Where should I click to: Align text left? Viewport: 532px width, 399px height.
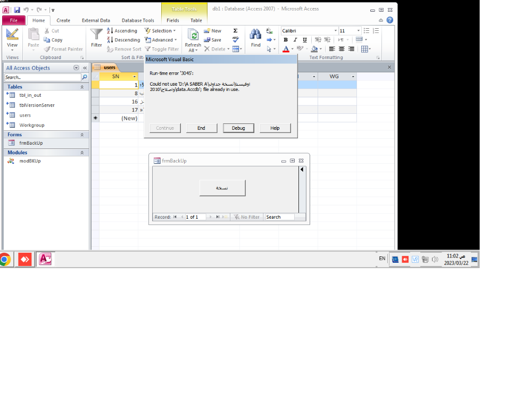pyautogui.click(x=332, y=49)
